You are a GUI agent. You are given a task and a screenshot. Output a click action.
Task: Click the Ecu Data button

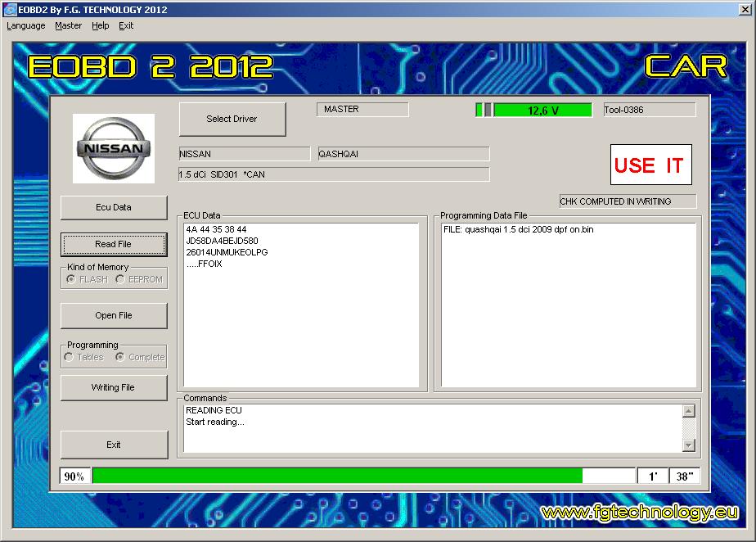pyautogui.click(x=114, y=207)
